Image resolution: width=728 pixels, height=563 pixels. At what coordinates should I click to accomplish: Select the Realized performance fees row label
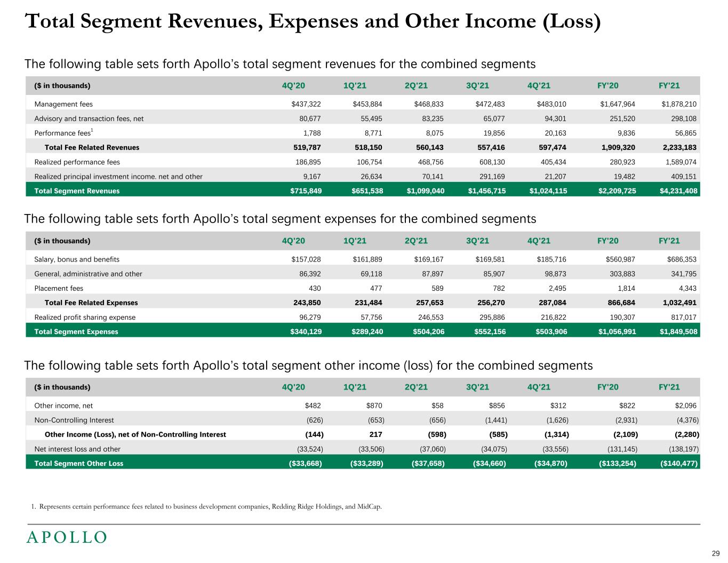coord(77,162)
